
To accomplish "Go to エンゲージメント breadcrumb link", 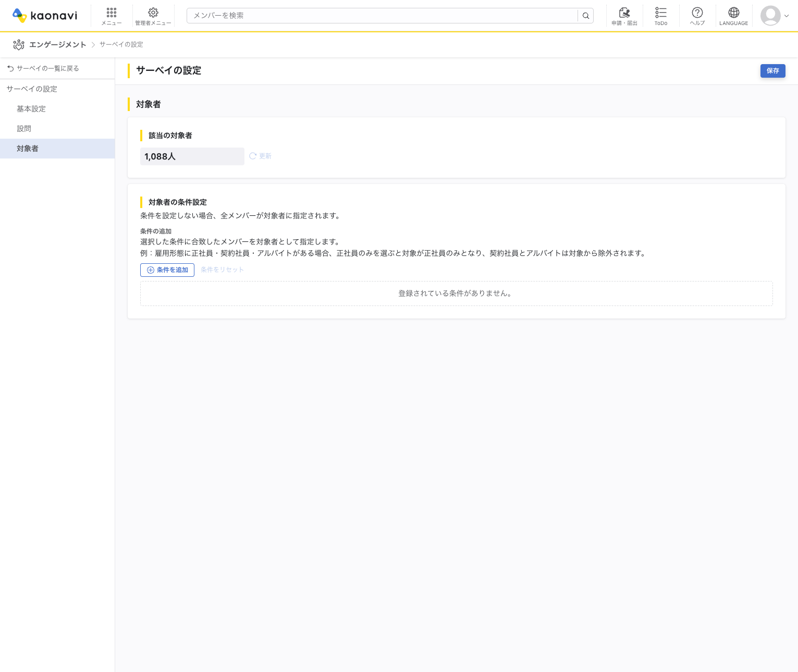I will pyautogui.click(x=58, y=45).
